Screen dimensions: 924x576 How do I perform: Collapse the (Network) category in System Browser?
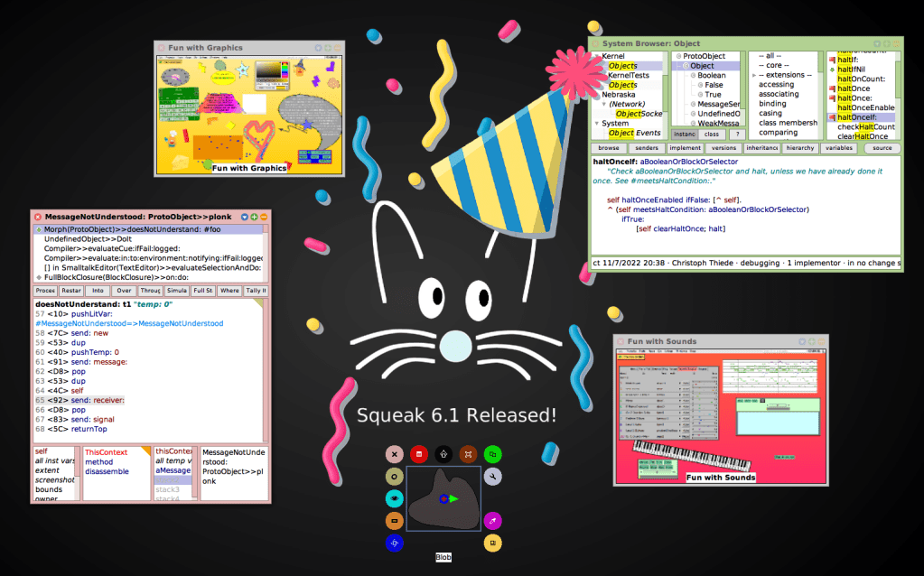click(604, 104)
